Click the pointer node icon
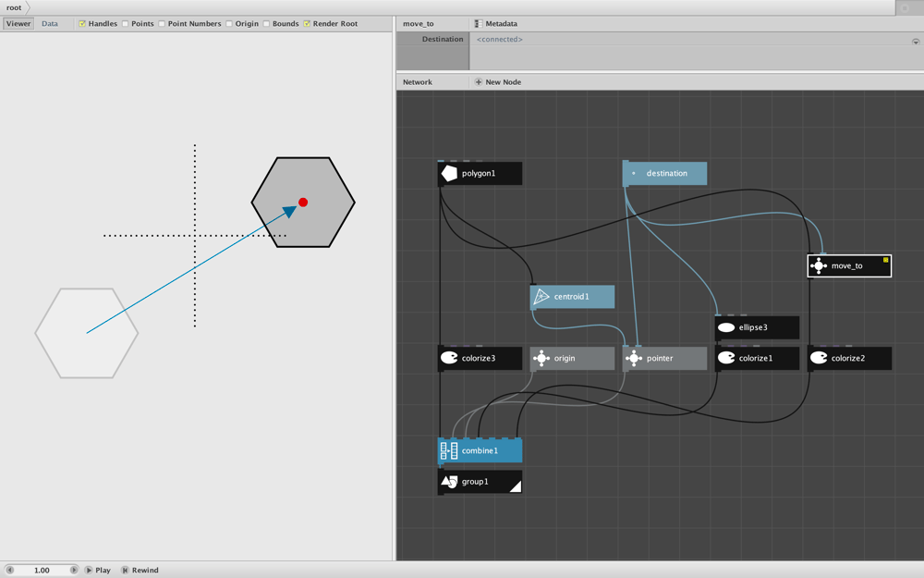Image resolution: width=924 pixels, height=578 pixels. [634, 358]
